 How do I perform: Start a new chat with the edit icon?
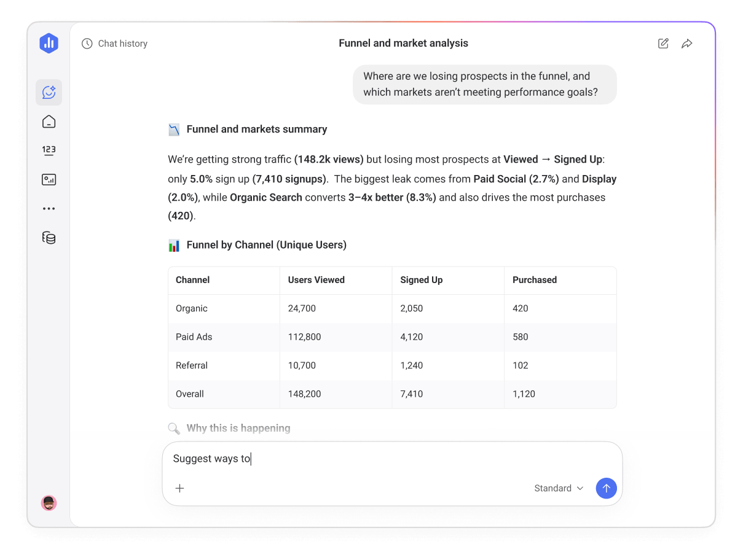(662, 43)
